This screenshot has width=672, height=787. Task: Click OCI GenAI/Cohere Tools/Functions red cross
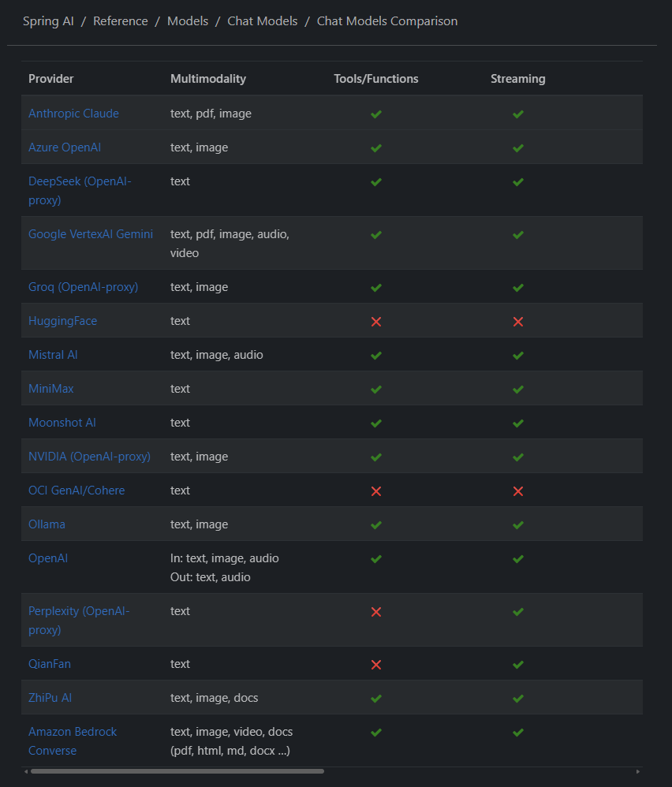(x=376, y=491)
